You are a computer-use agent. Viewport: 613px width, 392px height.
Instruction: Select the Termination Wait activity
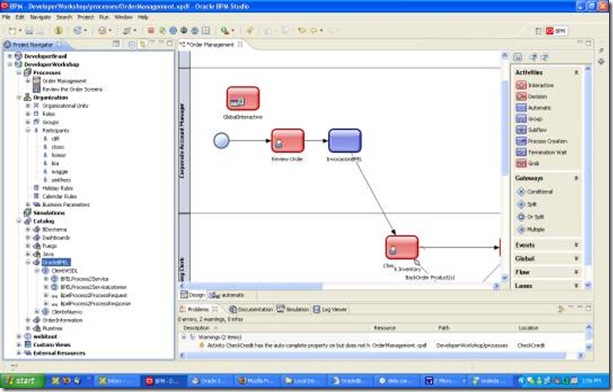click(x=541, y=152)
